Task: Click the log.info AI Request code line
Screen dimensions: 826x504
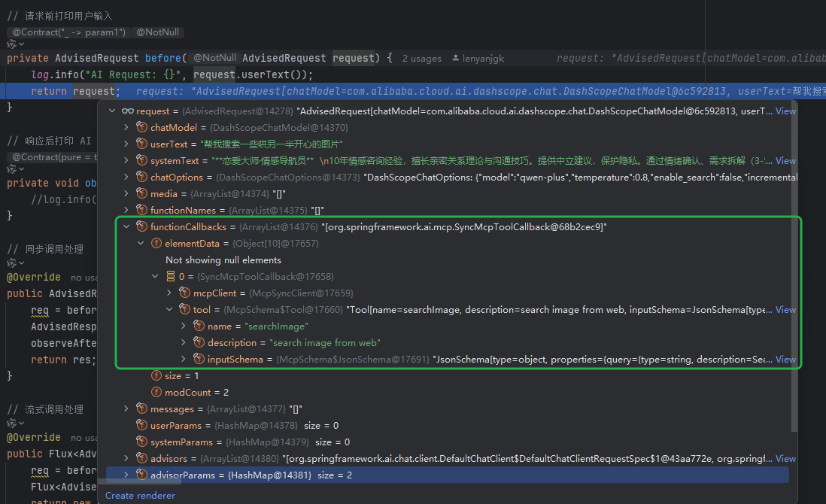Action: point(172,74)
